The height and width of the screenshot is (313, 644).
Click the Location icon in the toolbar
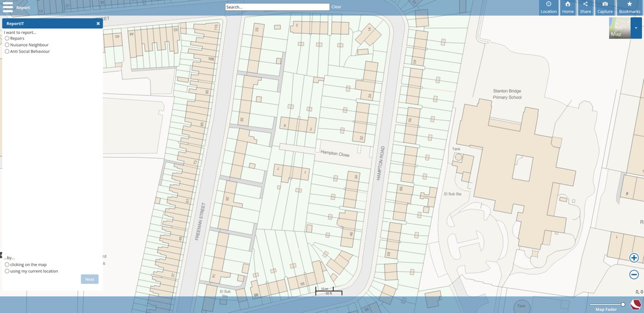pyautogui.click(x=548, y=6)
